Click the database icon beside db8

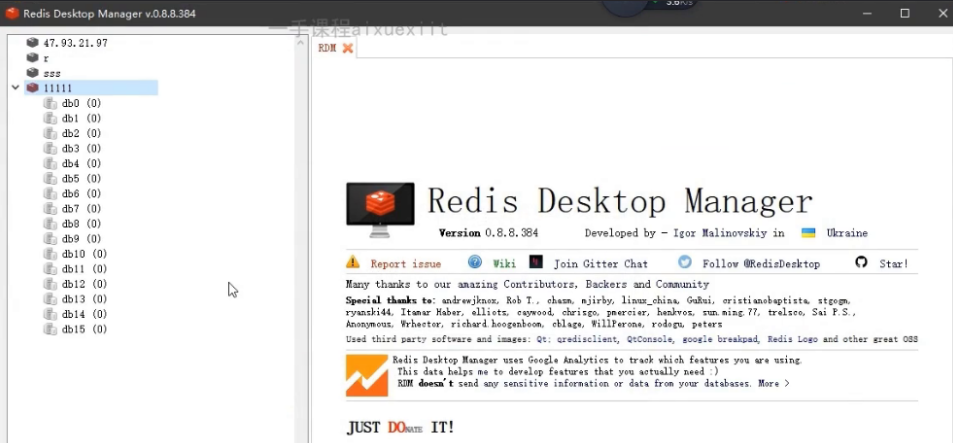point(50,224)
